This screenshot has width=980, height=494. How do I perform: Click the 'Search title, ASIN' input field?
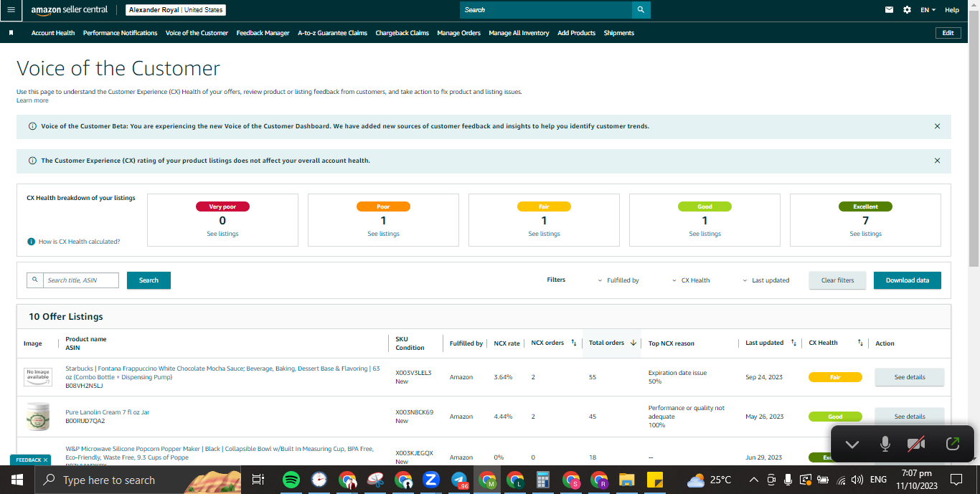pyautogui.click(x=81, y=280)
